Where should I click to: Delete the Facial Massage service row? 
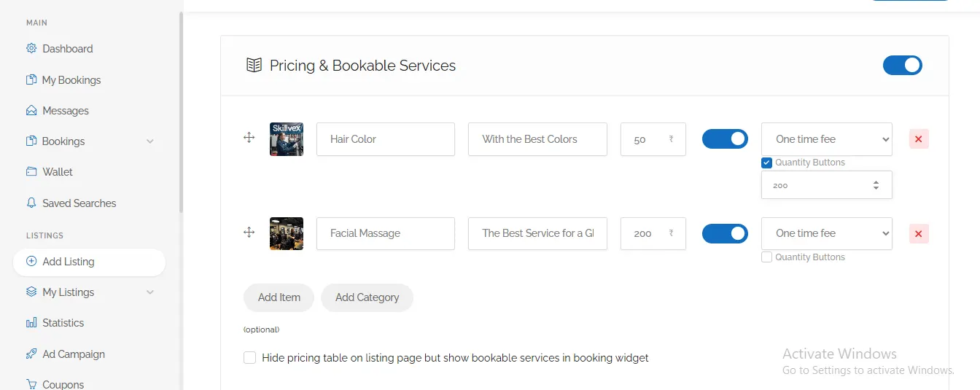point(918,234)
